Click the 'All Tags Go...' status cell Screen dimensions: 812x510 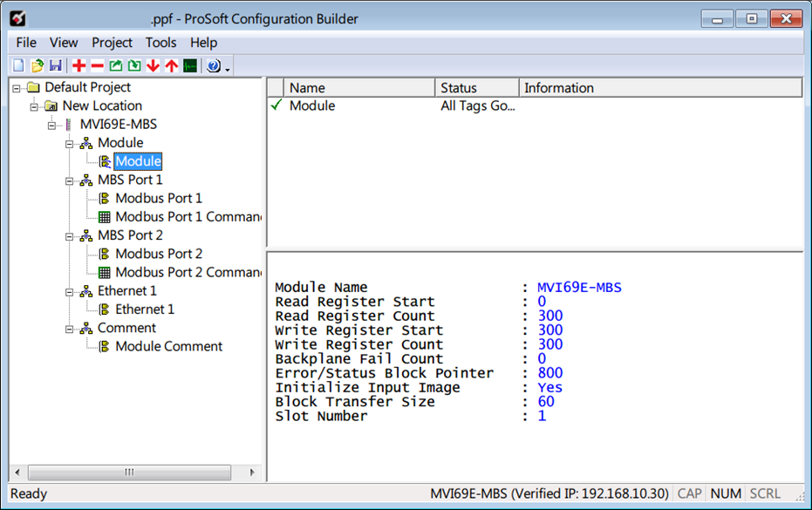pos(477,105)
